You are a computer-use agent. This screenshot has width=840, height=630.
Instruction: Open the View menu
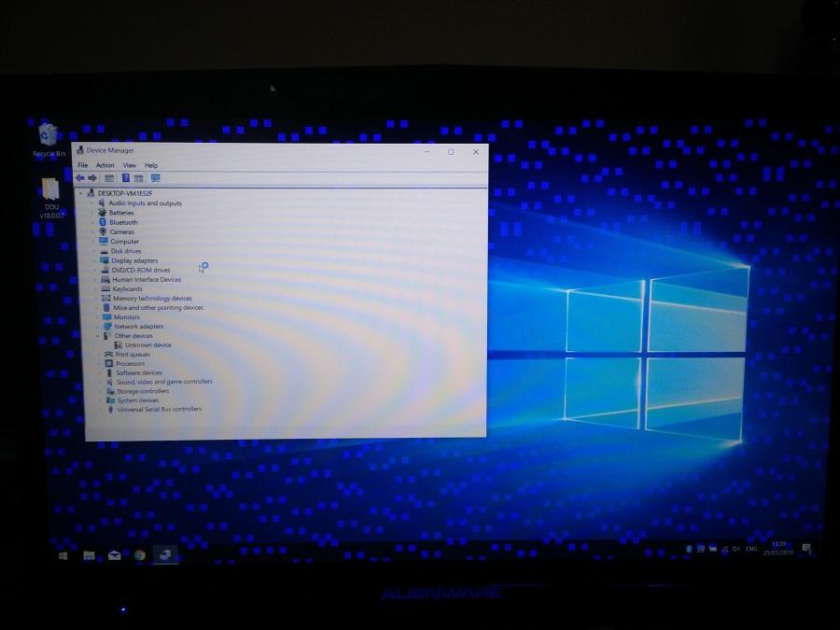tap(130, 165)
